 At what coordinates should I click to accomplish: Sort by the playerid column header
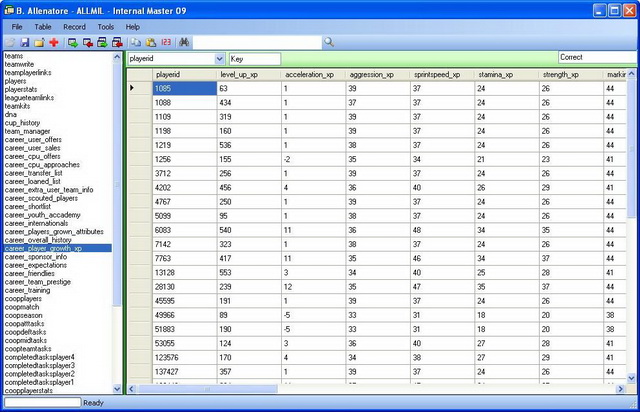coord(184,75)
